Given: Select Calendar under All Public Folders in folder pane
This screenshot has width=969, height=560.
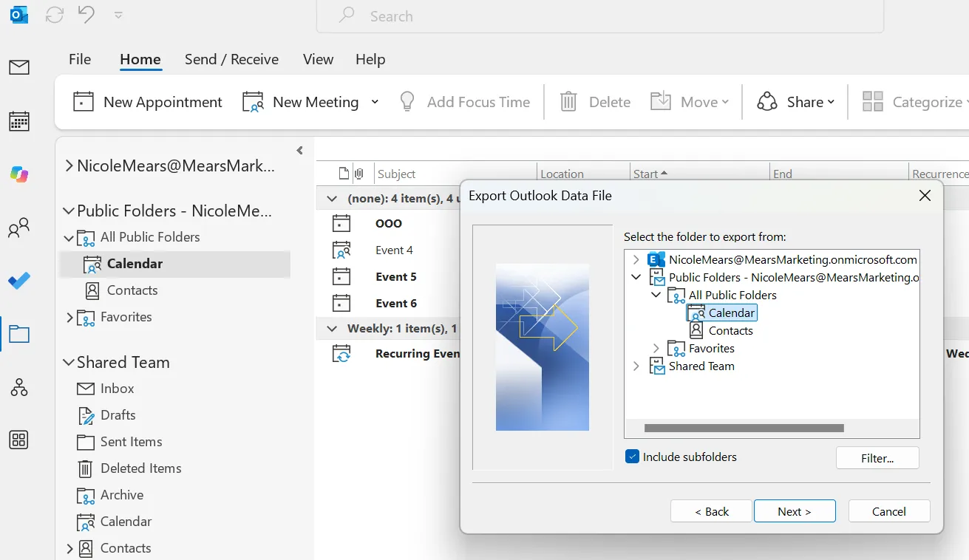Looking at the screenshot, I should pos(174,264).
